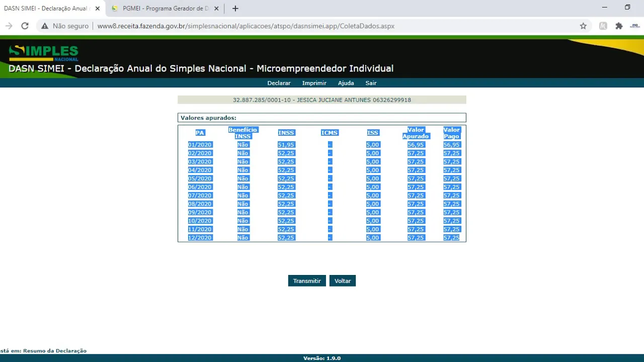The width and height of the screenshot is (644, 362).
Task: Click the Benefício 'Não' in row 03/2020
Action: [243, 162]
